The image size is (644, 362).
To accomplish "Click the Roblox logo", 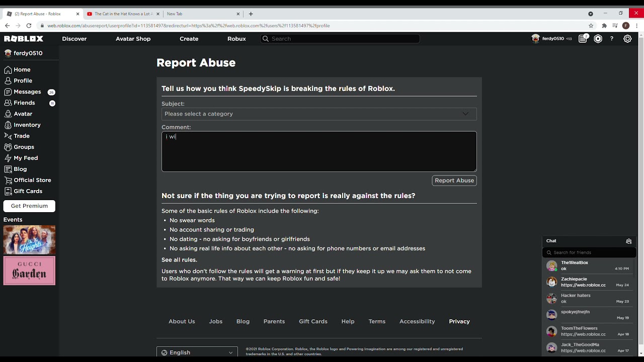I will pyautogui.click(x=24, y=39).
